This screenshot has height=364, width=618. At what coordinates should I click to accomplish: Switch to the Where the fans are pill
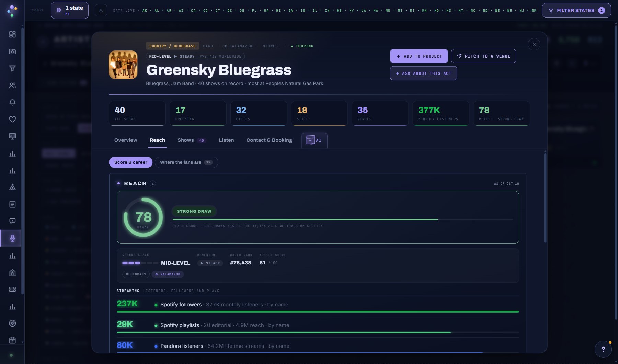(x=186, y=162)
